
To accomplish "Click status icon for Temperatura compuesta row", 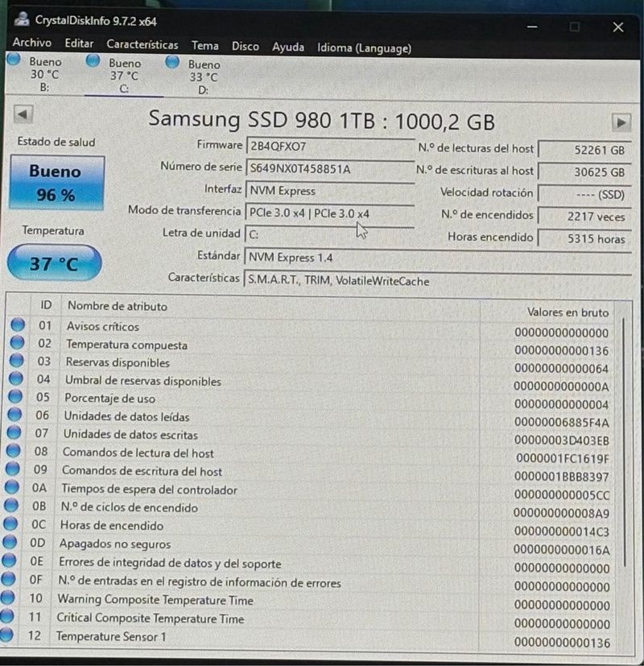I will [17, 342].
